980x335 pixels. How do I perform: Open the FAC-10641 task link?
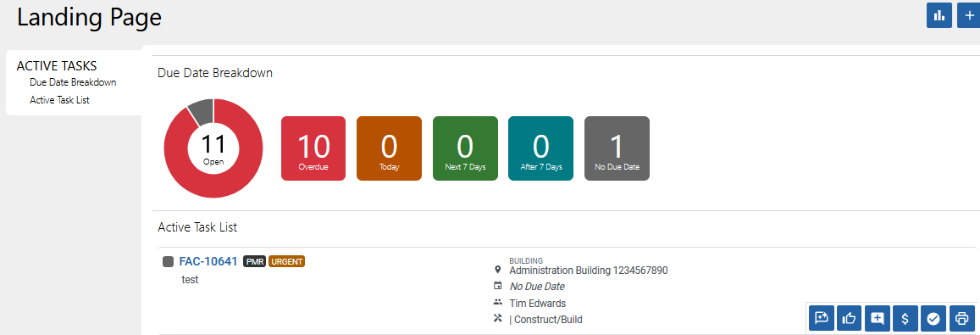(x=208, y=262)
